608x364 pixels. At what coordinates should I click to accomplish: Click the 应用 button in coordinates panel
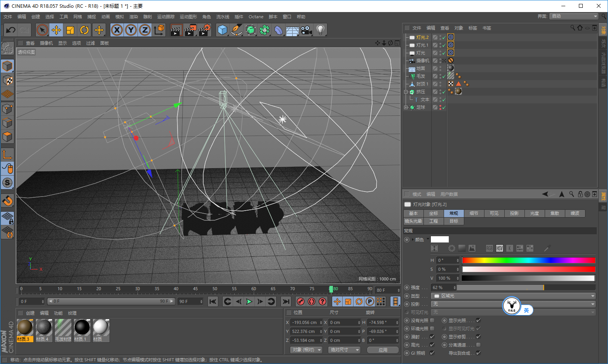(x=383, y=350)
